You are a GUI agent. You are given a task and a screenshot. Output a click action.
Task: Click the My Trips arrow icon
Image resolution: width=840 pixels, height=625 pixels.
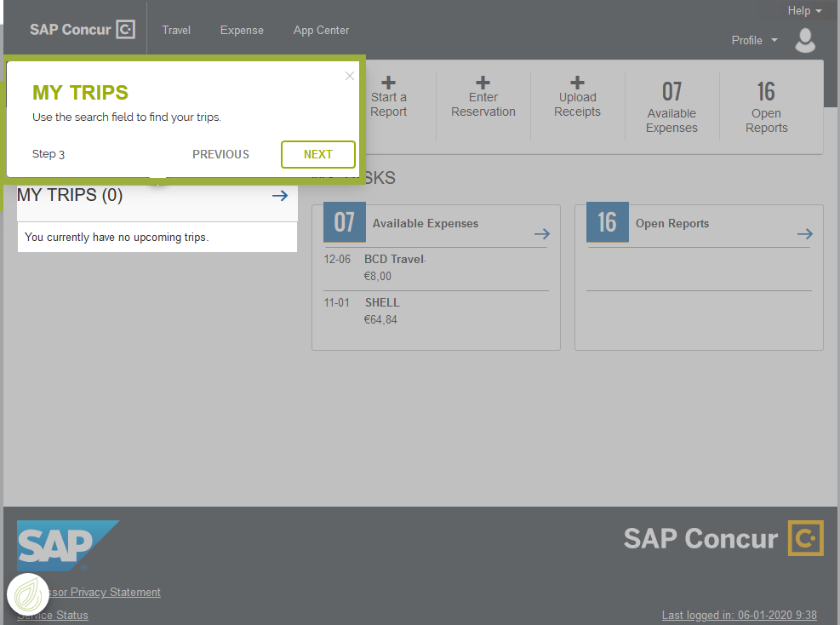pyautogui.click(x=280, y=196)
